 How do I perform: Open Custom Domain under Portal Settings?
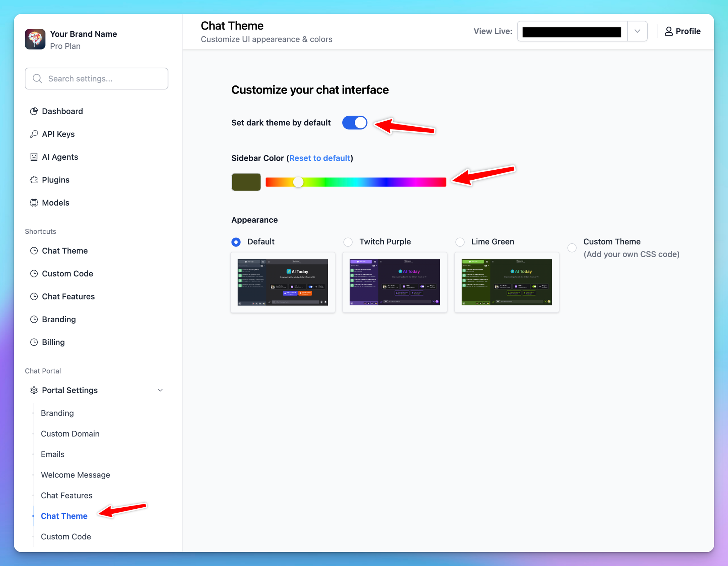click(x=70, y=434)
